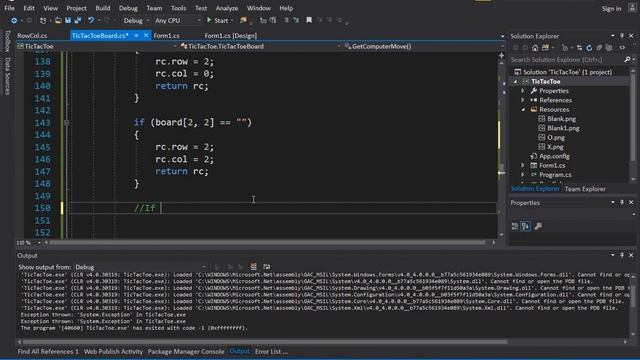Collapse the Resources folder in Solution Explorer
This screenshot has width=640, height=360.
523,109
